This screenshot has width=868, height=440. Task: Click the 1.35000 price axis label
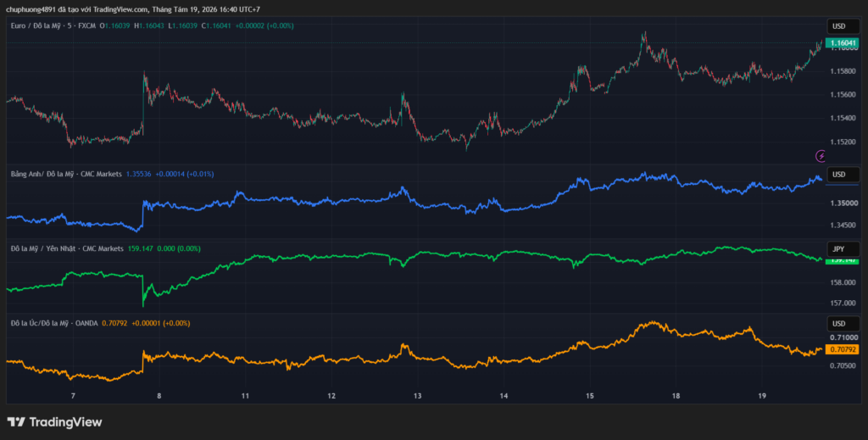coord(844,203)
